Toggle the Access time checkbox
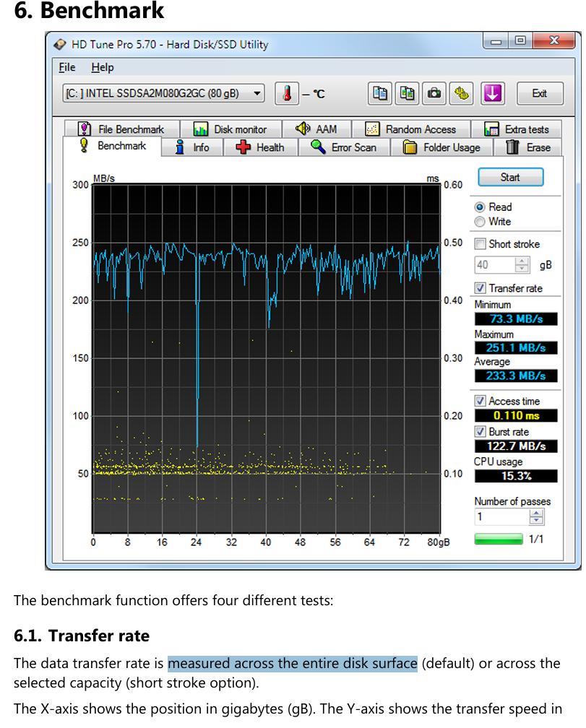This screenshot has width=586, height=728. (480, 401)
